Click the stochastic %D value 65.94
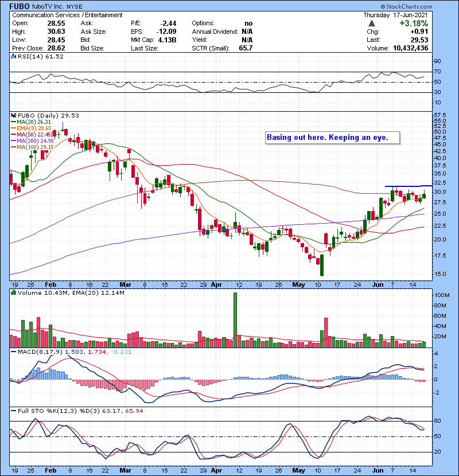 click(134, 411)
